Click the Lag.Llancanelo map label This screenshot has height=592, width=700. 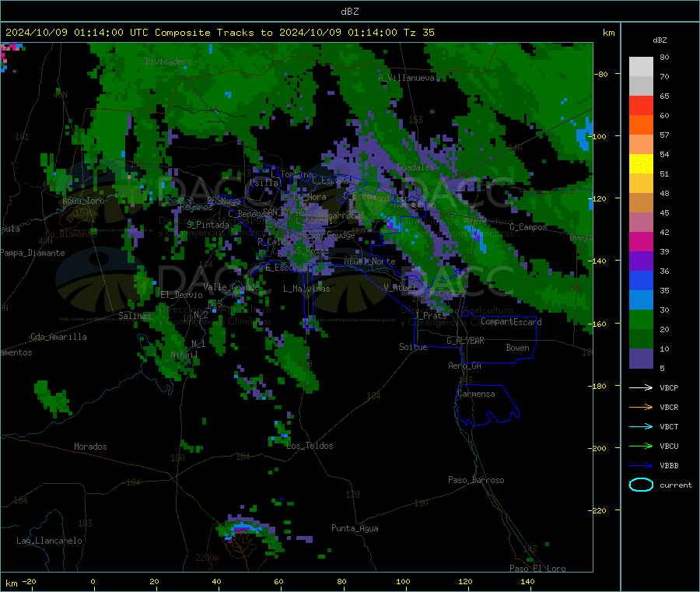(x=49, y=541)
